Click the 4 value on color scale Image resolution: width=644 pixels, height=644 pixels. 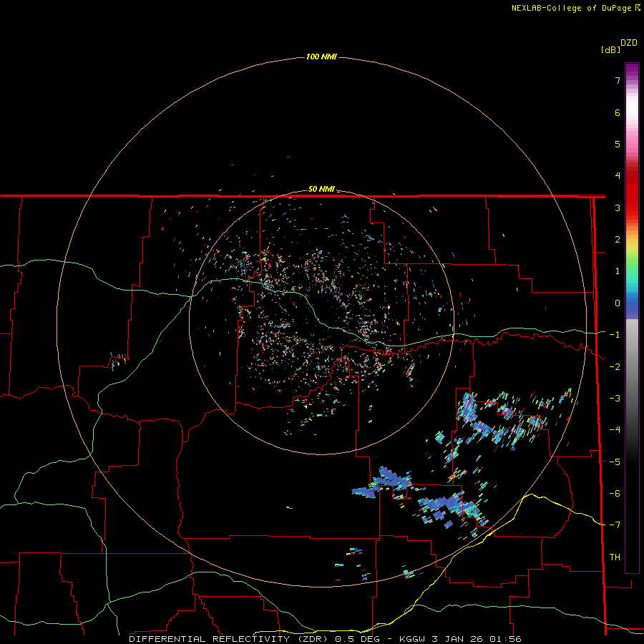pos(618,176)
